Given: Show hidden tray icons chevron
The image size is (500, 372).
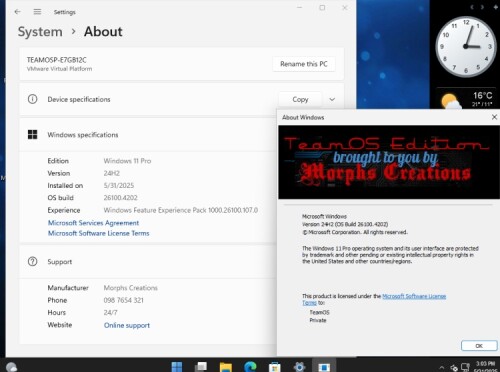Looking at the screenshot, I should point(442,368).
